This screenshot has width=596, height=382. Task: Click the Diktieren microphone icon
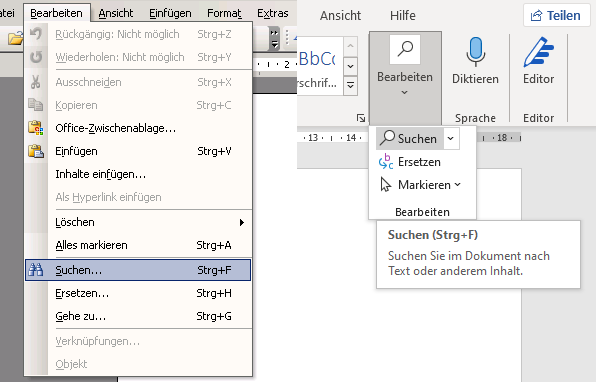pyautogui.click(x=476, y=51)
